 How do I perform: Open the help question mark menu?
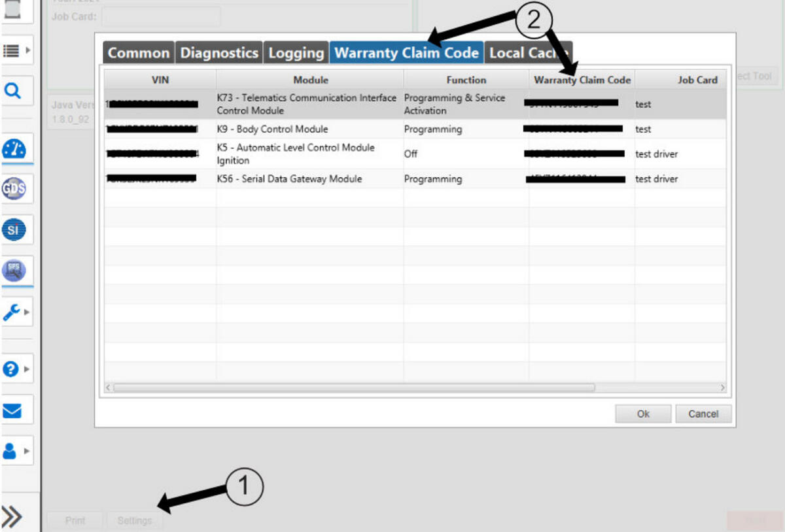tap(14, 369)
